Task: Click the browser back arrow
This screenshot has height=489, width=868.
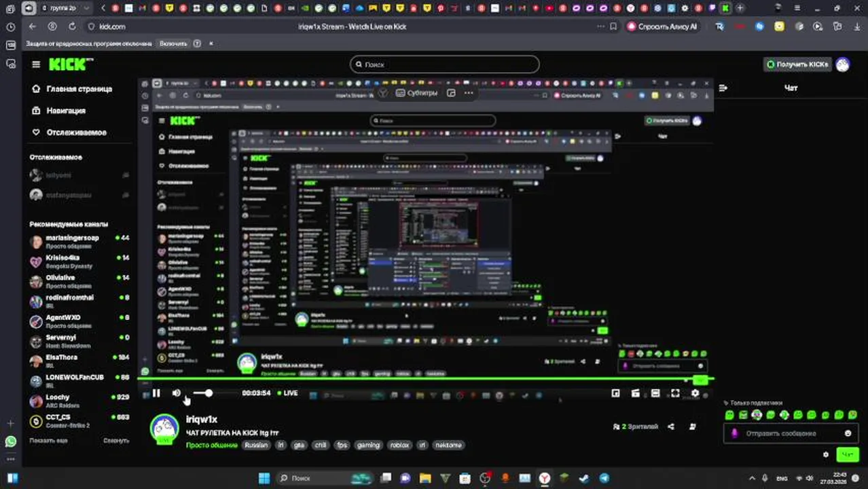Action: (32, 26)
